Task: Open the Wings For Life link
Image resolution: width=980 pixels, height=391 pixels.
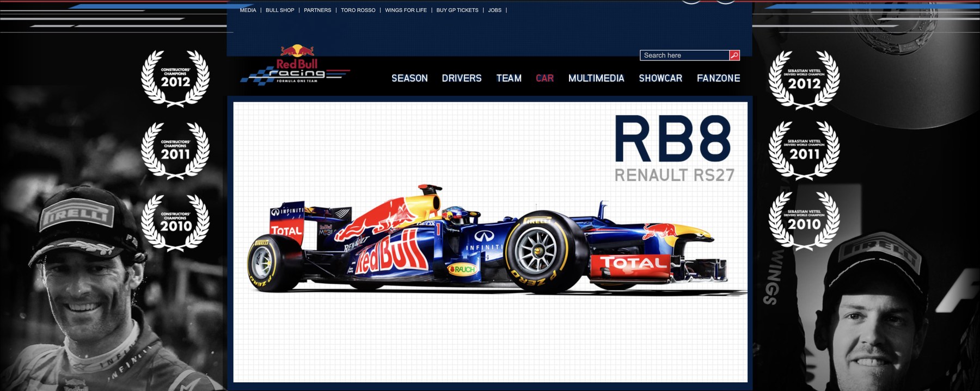Action: coord(406,10)
